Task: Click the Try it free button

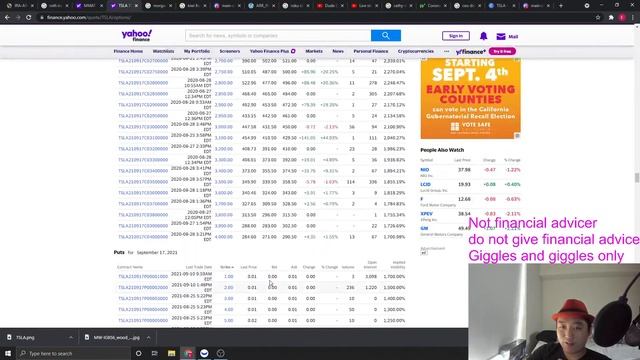Action: click(x=502, y=51)
